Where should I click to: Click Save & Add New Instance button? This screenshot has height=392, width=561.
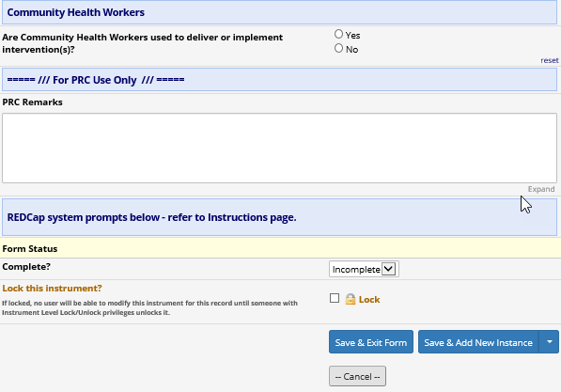click(478, 342)
